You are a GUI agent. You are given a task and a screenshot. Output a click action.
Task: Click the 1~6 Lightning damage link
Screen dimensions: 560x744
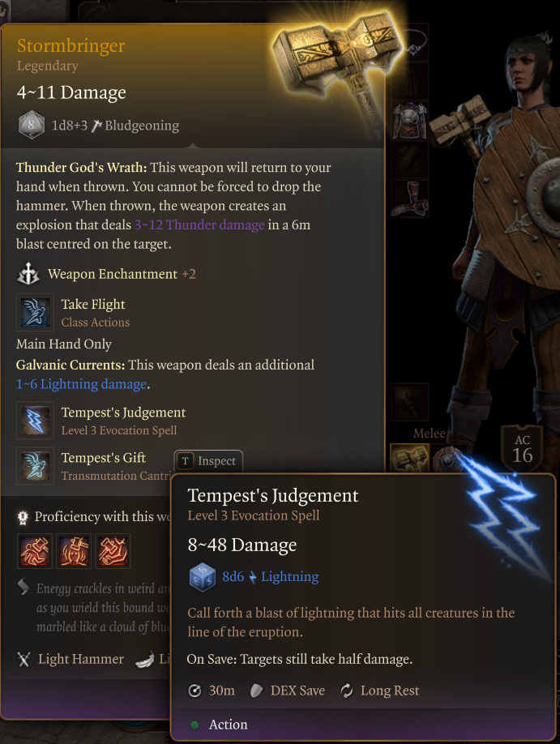pyautogui.click(x=82, y=384)
